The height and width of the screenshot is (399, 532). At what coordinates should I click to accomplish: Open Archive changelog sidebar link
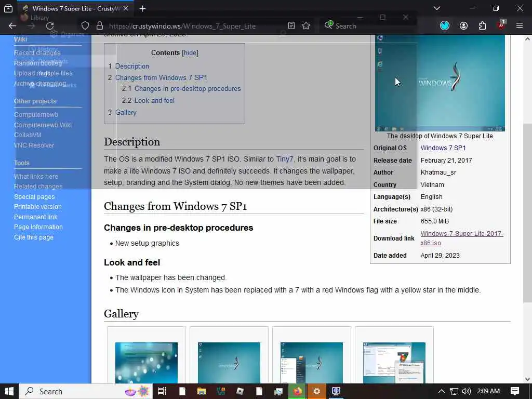coord(40,84)
